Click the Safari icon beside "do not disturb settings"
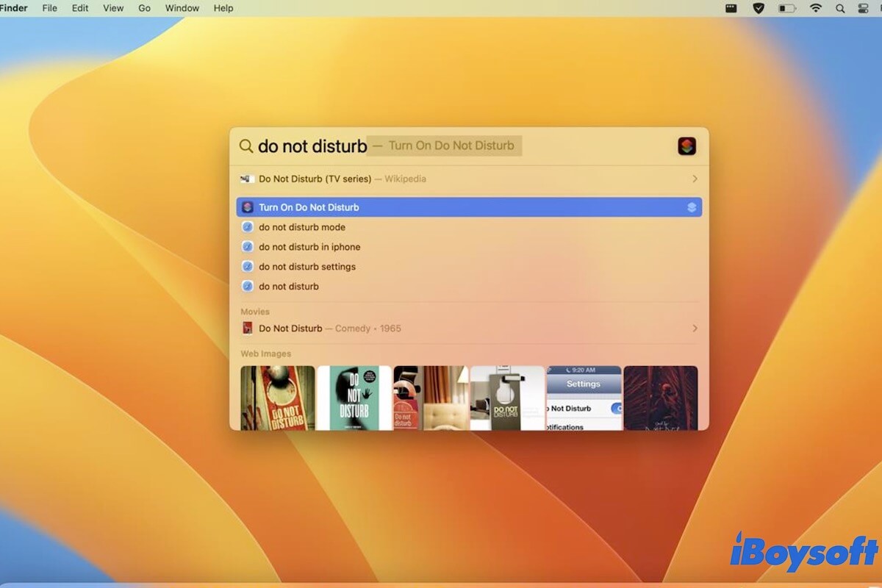882x588 pixels. point(248,267)
